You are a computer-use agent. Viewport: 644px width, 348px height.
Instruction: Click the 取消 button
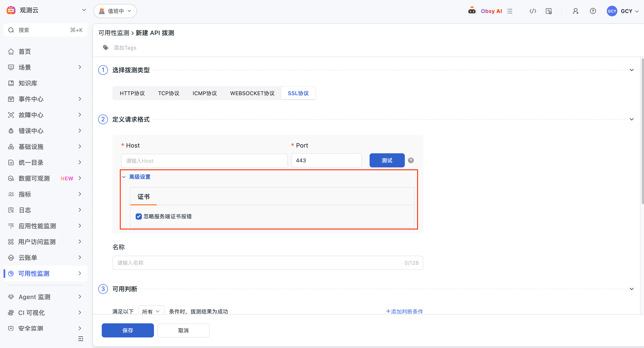point(183,330)
